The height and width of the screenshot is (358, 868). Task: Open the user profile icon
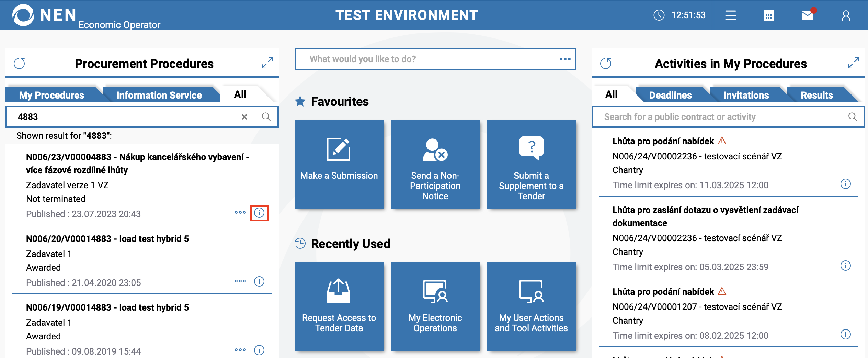(x=846, y=15)
